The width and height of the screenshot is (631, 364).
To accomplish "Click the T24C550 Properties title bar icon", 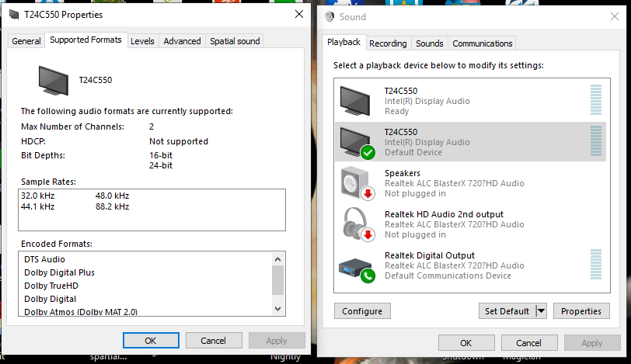I will pos(14,15).
